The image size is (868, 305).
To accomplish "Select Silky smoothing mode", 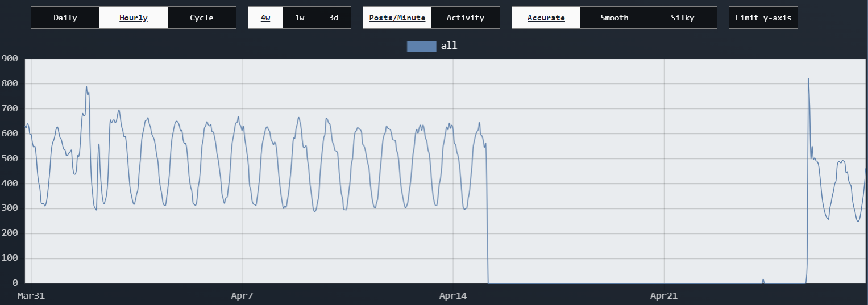I will click(683, 18).
